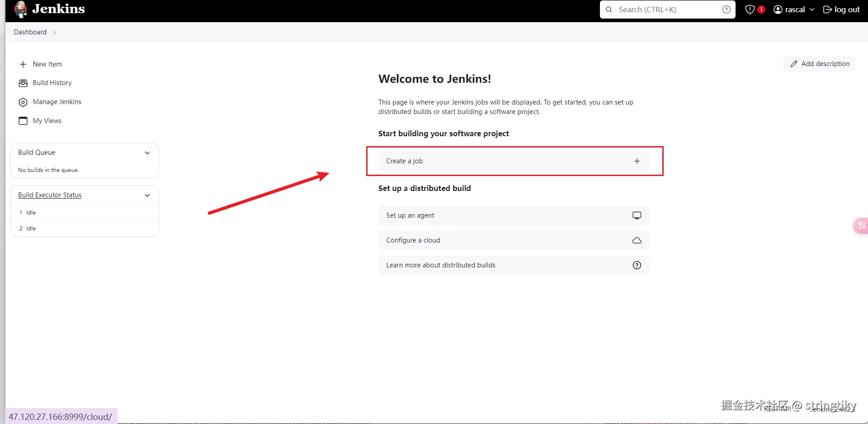Open the security warnings shield icon

click(750, 10)
